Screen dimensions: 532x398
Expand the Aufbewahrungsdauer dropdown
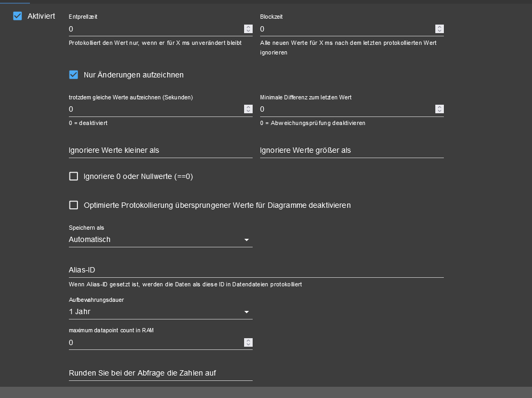160,312
